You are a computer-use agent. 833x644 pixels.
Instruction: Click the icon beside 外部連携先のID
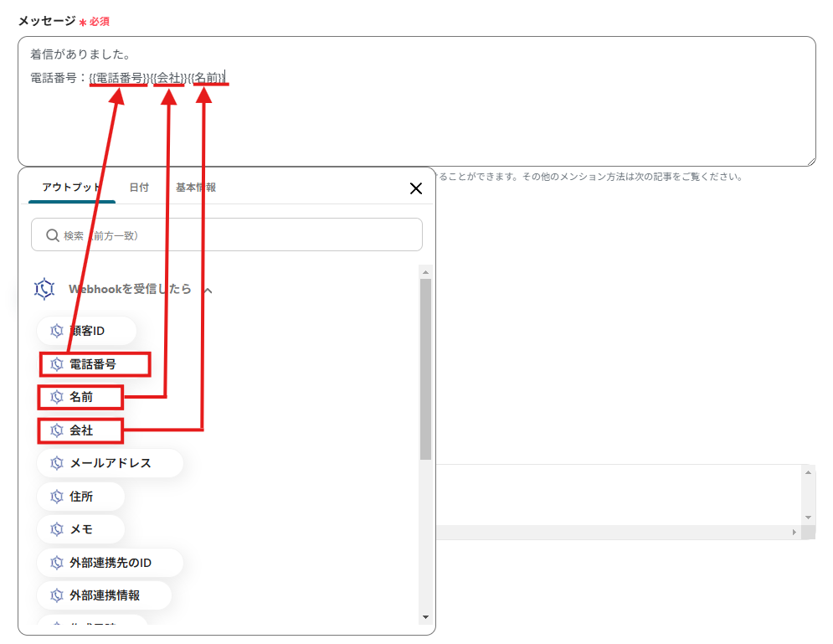[x=57, y=563]
